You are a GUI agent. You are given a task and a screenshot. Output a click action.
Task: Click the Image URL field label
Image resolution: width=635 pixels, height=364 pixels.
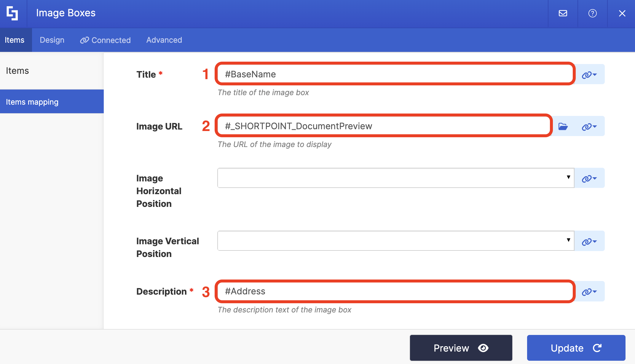pyautogui.click(x=159, y=126)
